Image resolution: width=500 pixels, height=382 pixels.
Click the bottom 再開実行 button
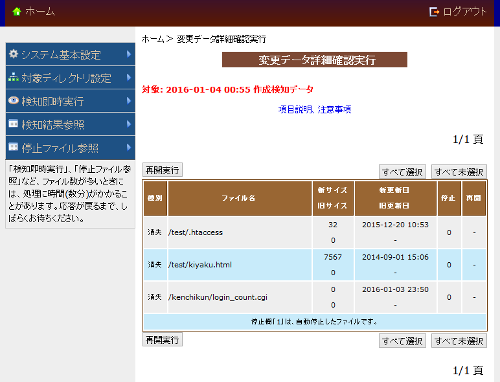coord(162,340)
